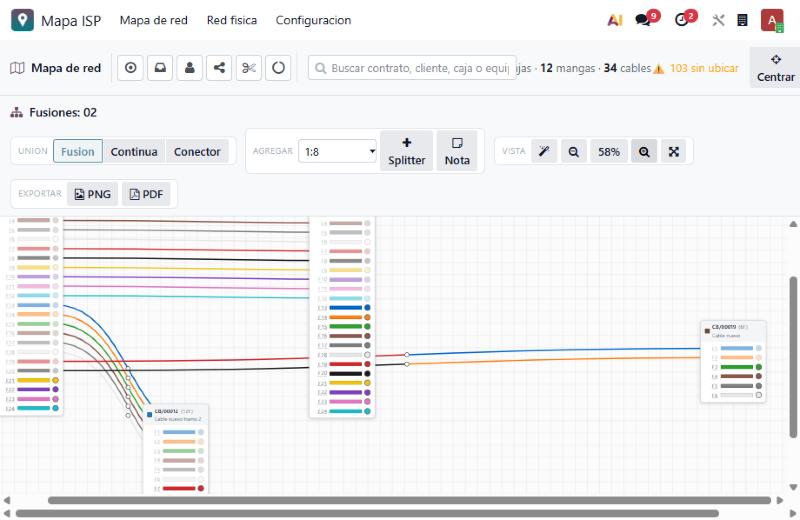Add a Nota to the diagram
Image resolution: width=800 pixels, height=520 pixels.
click(x=457, y=151)
